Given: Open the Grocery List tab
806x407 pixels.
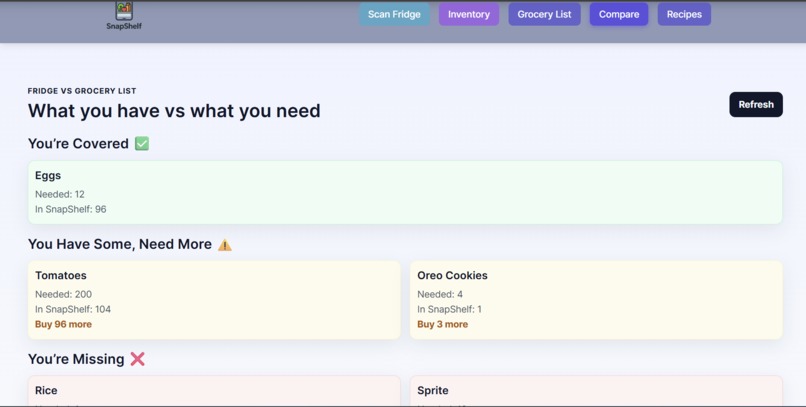Looking at the screenshot, I should pyautogui.click(x=544, y=14).
